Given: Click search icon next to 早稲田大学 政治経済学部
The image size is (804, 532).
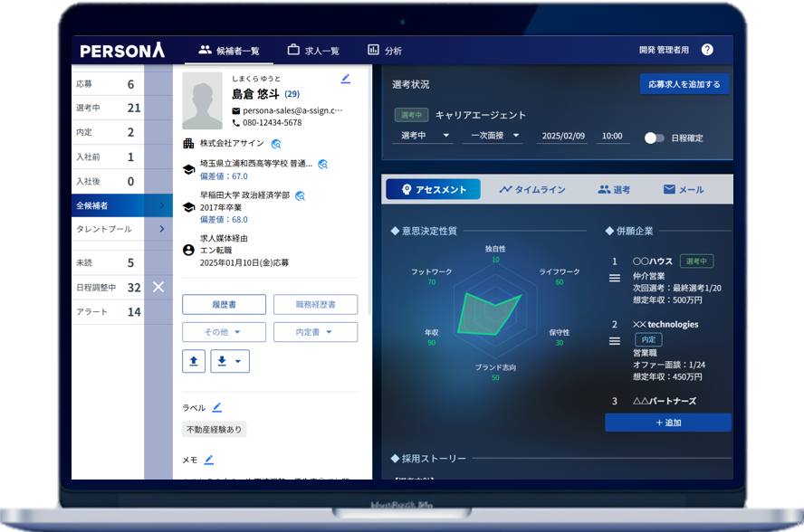Looking at the screenshot, I should point(300,195).
